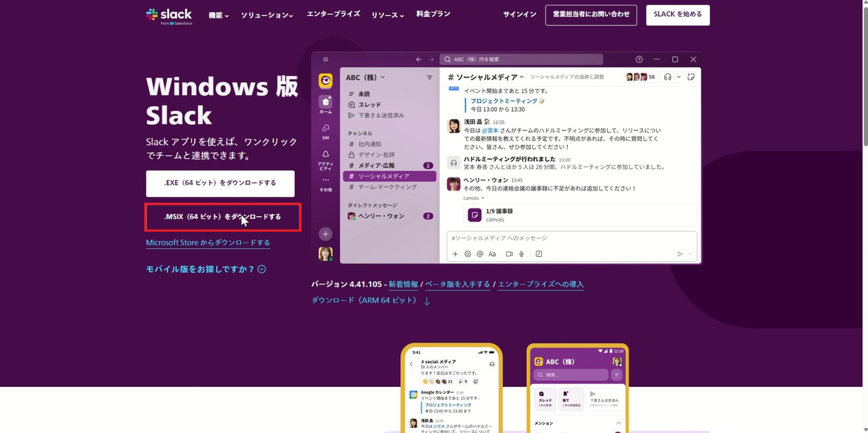Collapse the canvas attachment caret

[483, 198]
